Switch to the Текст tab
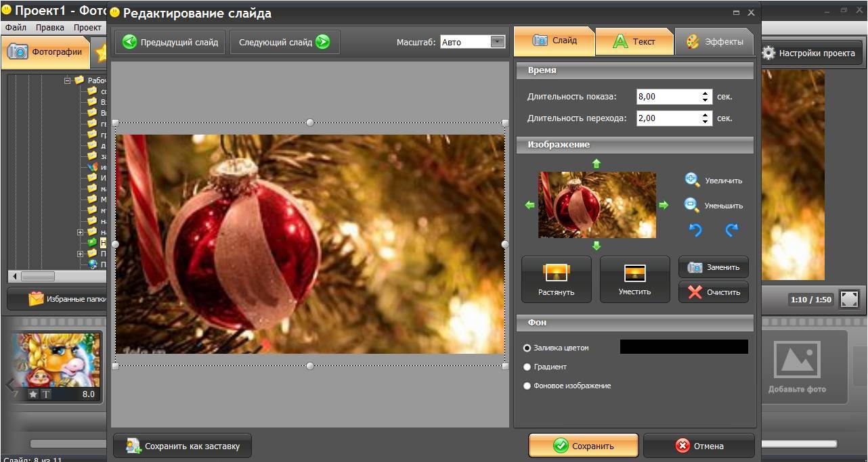 [x=634, y=41]
